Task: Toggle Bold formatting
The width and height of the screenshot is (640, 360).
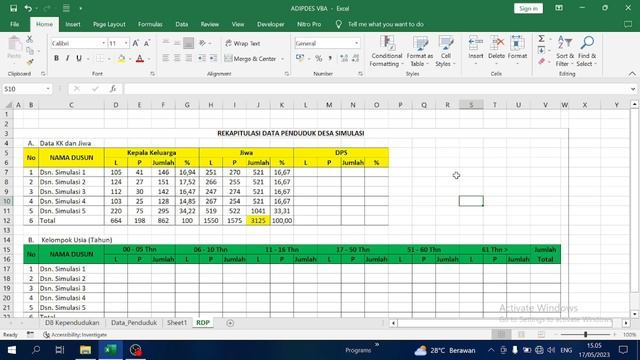Action: click(x=56, y=58)
